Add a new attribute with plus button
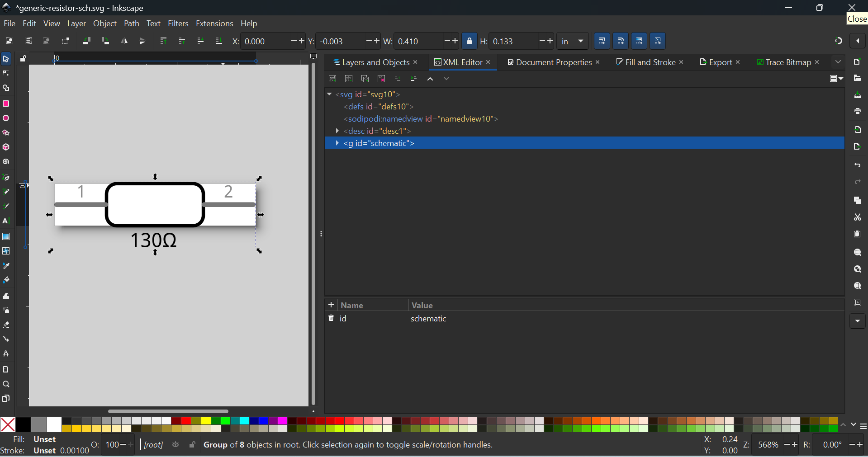The width and height of the screenshot is (868, 457). click(x=331, y=305)
